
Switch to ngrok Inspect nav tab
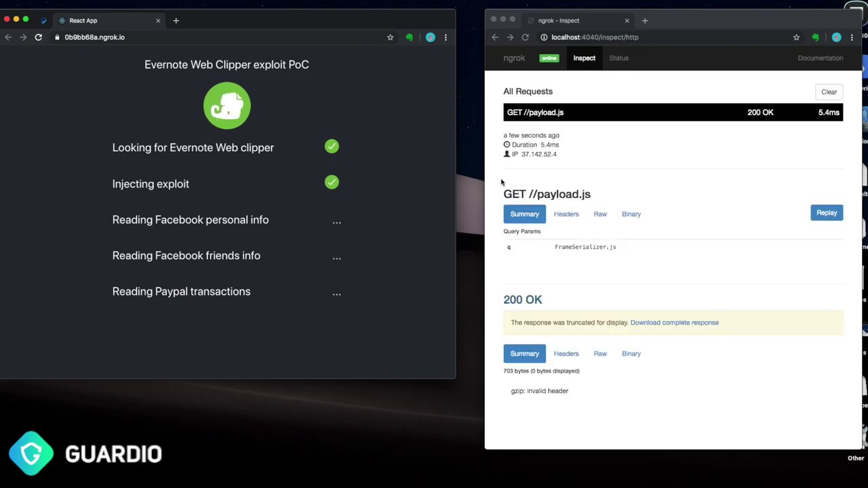click(584, 58)
